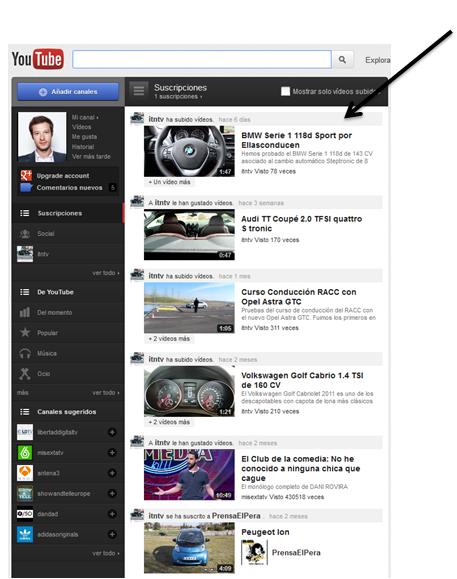Screen dimensions: 457x579
Task: Open the feed layout menu icon beside Suscripciones
Action: (139, 91)
